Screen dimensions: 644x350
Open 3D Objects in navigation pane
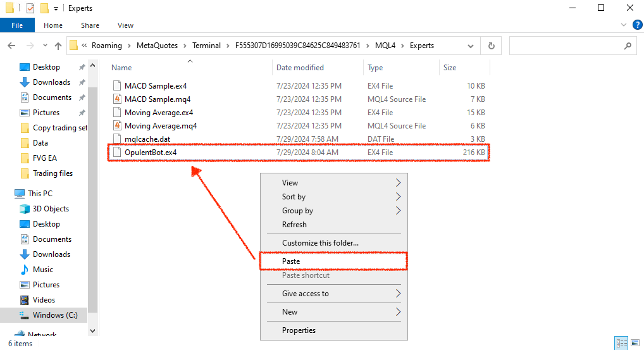click(x=51, y=209)
